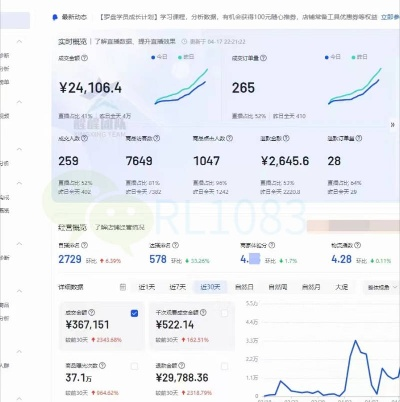Select the 近30天 tab
Viewport: 400px width, 402px height.
coord(210,287)
